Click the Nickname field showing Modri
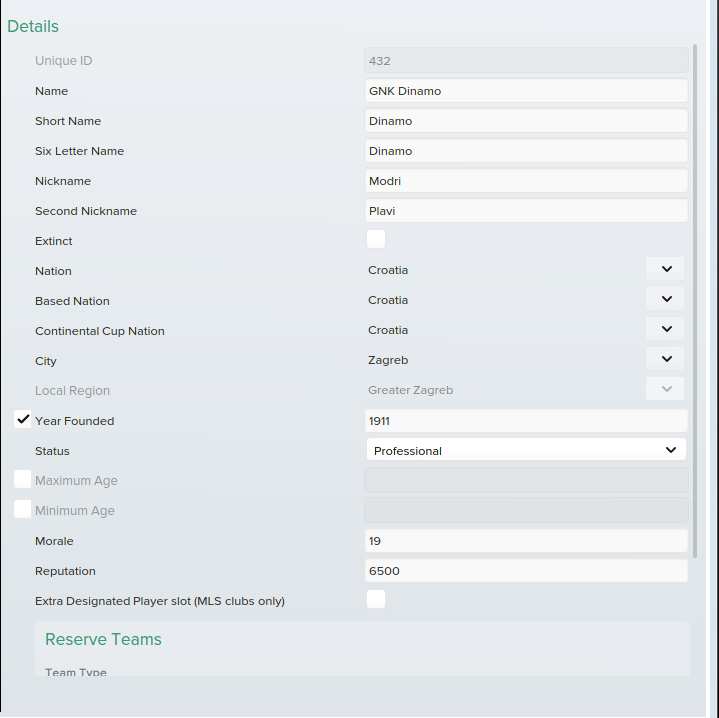 click(526, 181)
